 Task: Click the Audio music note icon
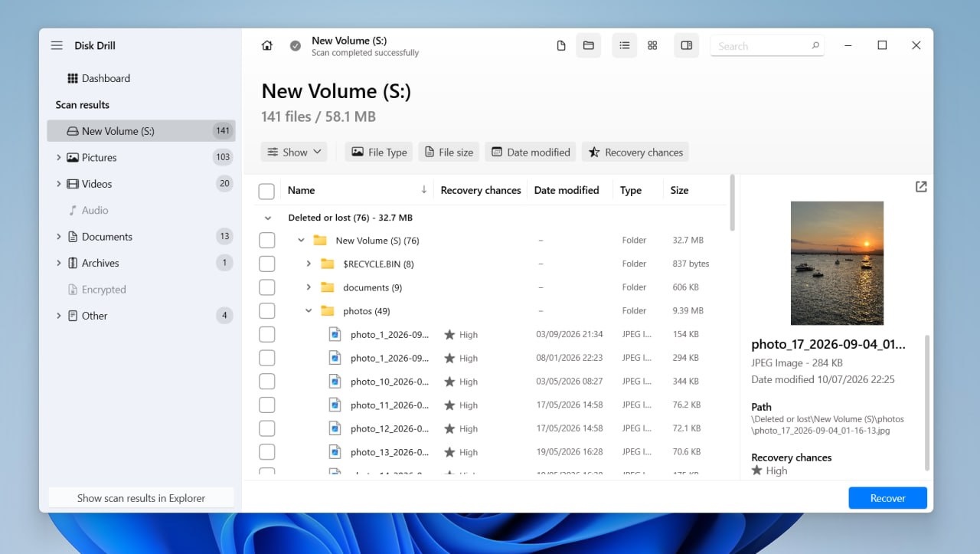click(73, 210)
